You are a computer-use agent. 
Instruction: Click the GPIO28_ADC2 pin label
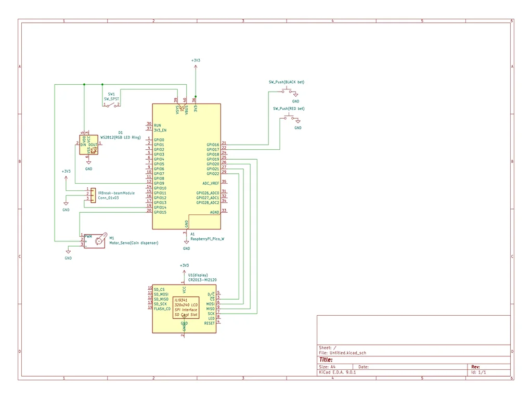point(207,202)
